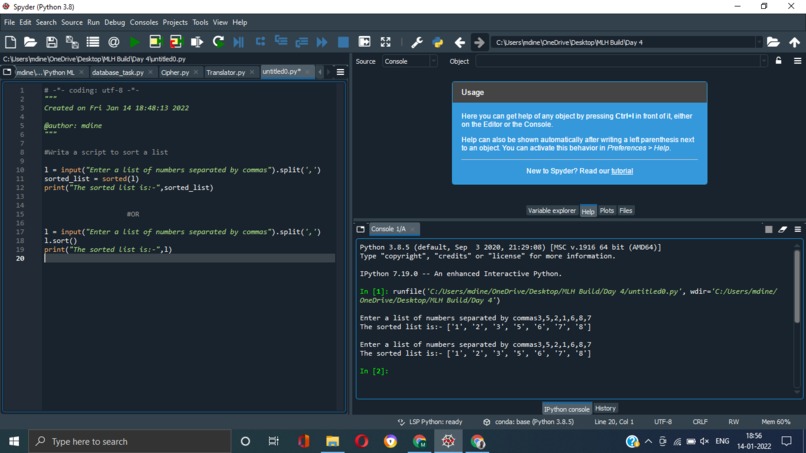The height and width of the screenshot is (453, 806).
Task: Close the Console 1/A tab
Action: (412, 229)
